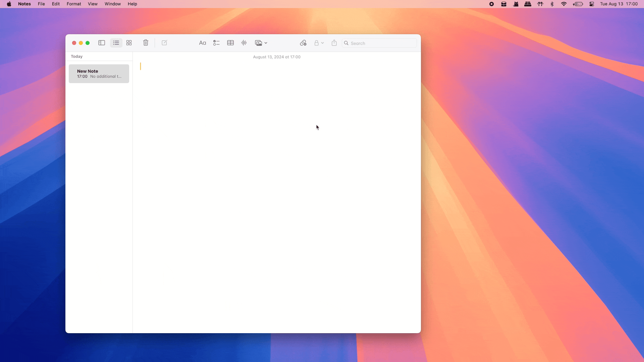Insert a checklist
This screenshot has width=644, height=362.
click(216, 43)
